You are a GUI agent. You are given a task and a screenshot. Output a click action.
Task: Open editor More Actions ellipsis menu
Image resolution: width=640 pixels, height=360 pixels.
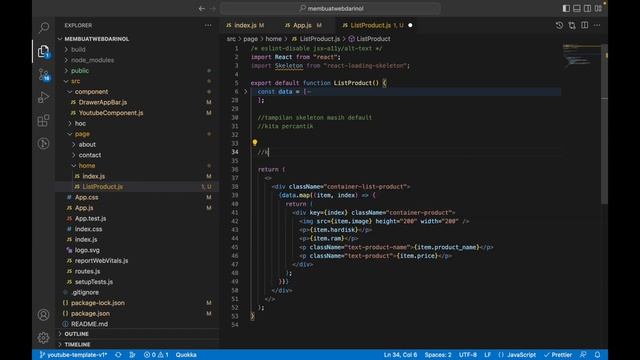pyautogui.click(x=597, y=25)
